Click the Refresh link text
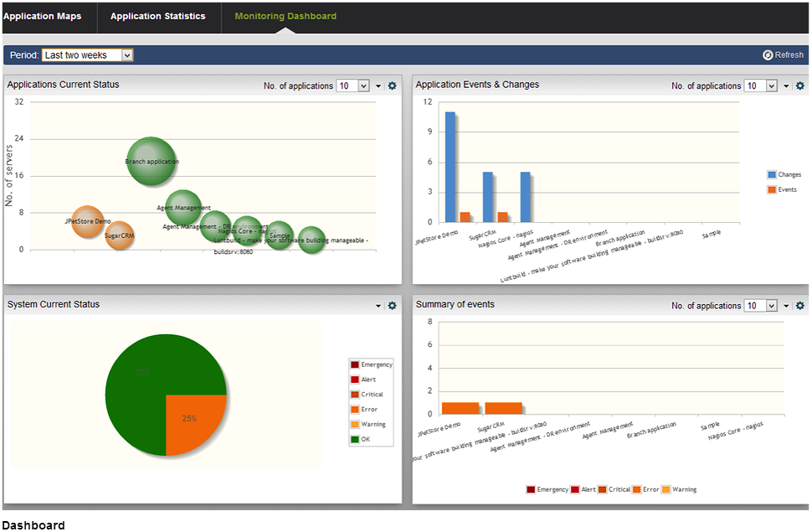812x532 pixels. pyautogui.click(x=789, y=55)
